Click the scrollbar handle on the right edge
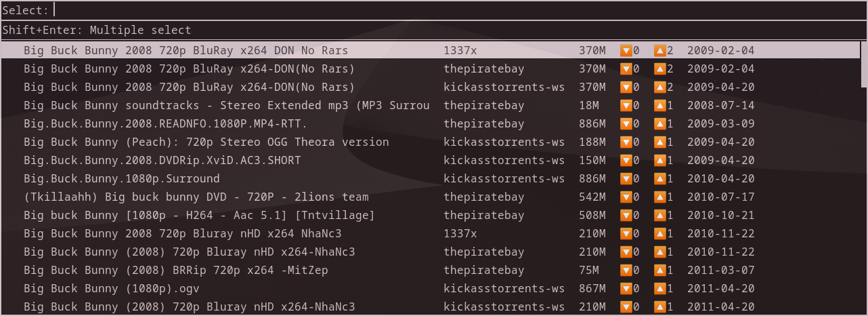The image size is (868, 316). tap(864, 64)
